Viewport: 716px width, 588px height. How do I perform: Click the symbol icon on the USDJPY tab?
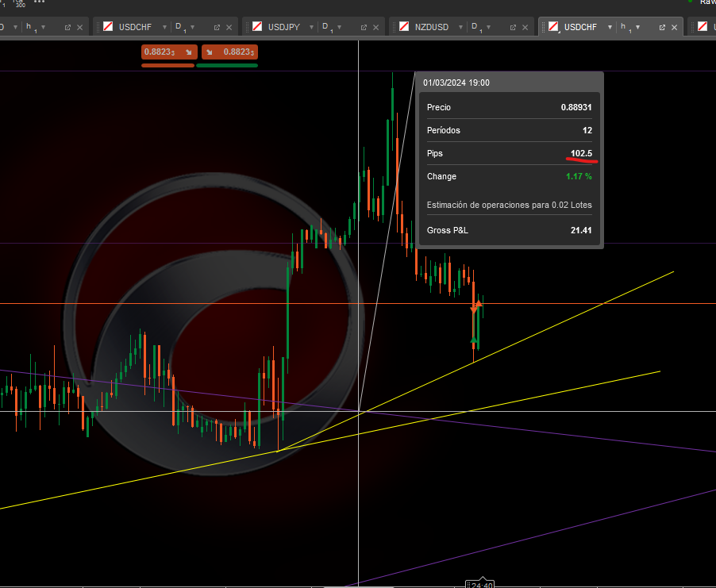point(257,27)
